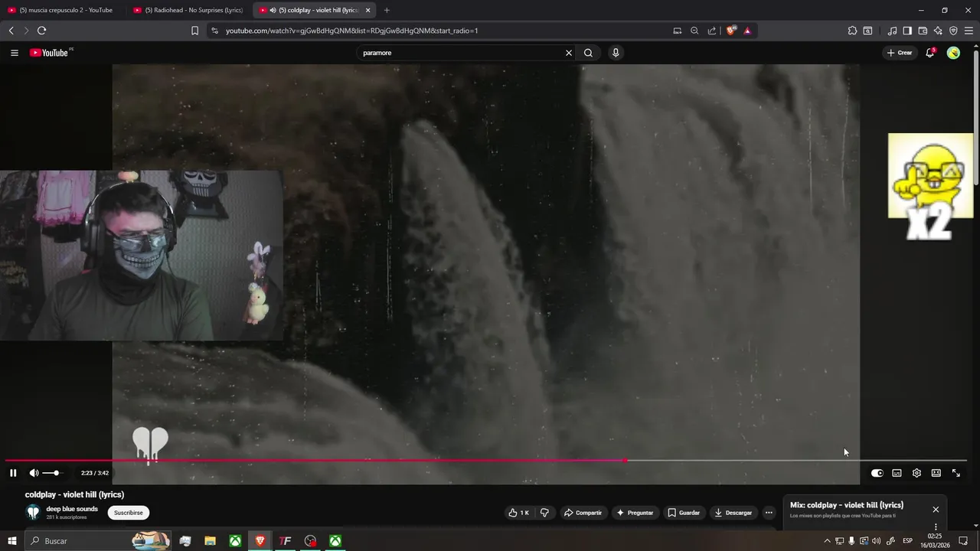Open Mix panel three-dot options
This screenshot has width=980, height=551.
pyautogui.click(x=936, y=527)
